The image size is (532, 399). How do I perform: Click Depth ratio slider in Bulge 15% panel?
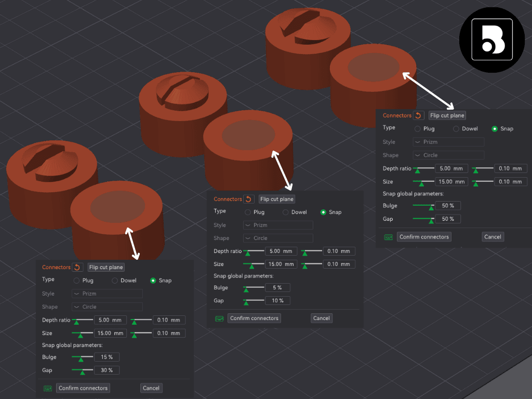83,320
